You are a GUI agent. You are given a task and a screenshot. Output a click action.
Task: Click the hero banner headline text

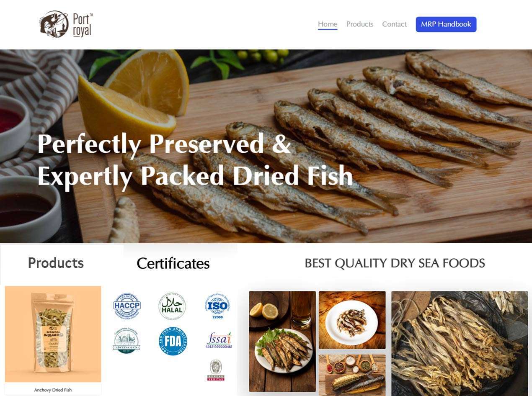[x=195, y=160]
